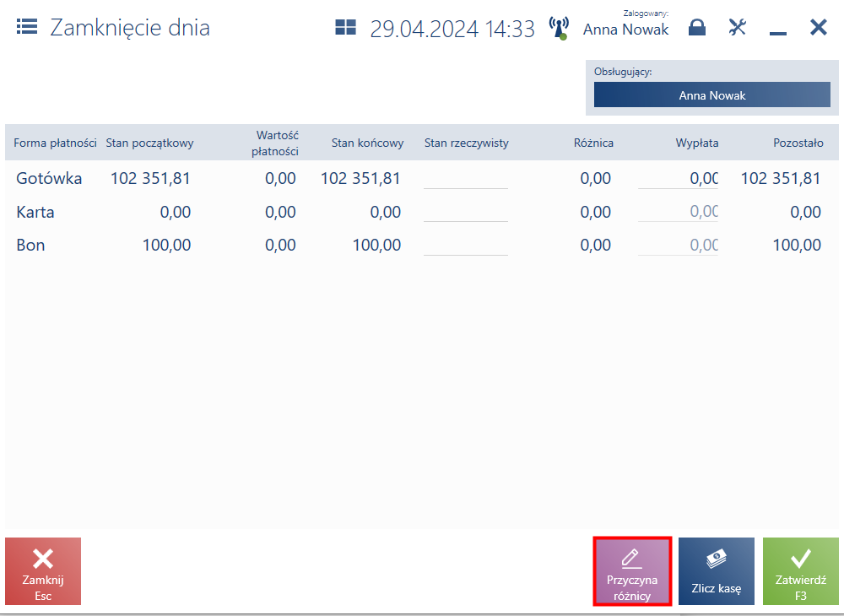
Task: Confirm with the Zatwierdź F3 button
Action: pyautogui.click(x=800, y=570)
